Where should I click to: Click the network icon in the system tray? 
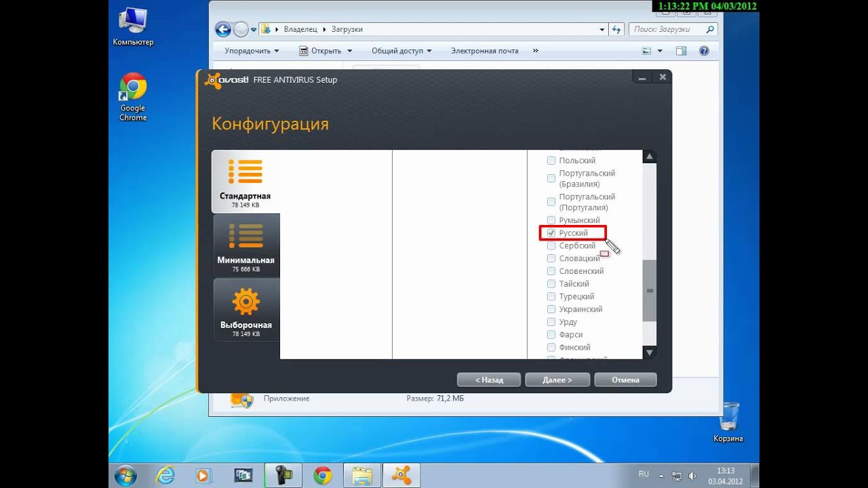(677, 475)
